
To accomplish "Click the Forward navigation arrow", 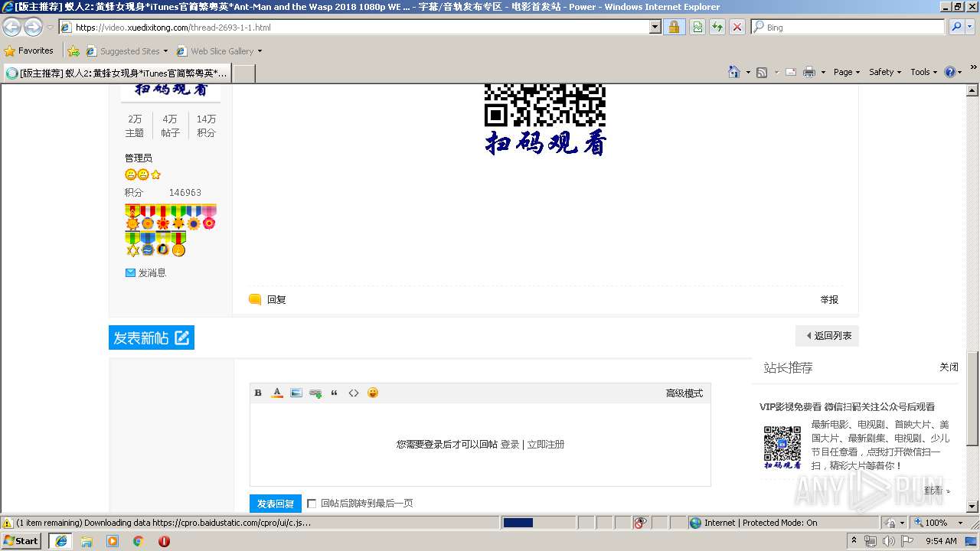I will point(33,27).
